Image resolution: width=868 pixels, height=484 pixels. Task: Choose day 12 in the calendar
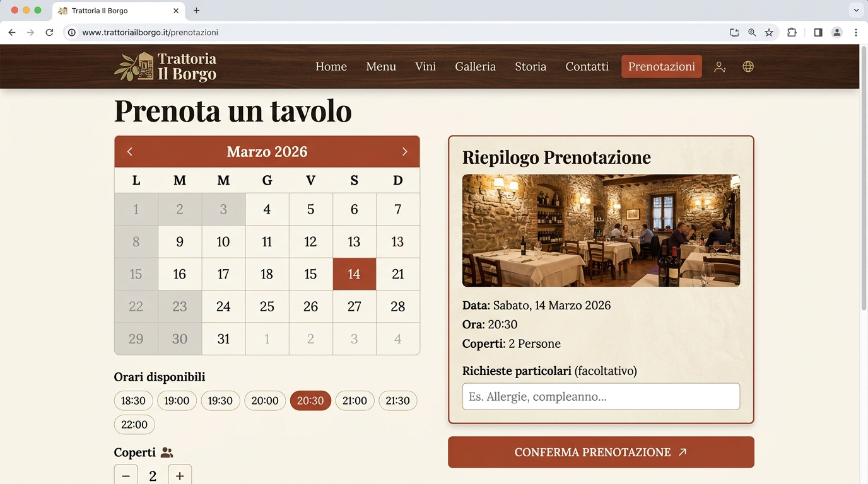tap(310, 242)
